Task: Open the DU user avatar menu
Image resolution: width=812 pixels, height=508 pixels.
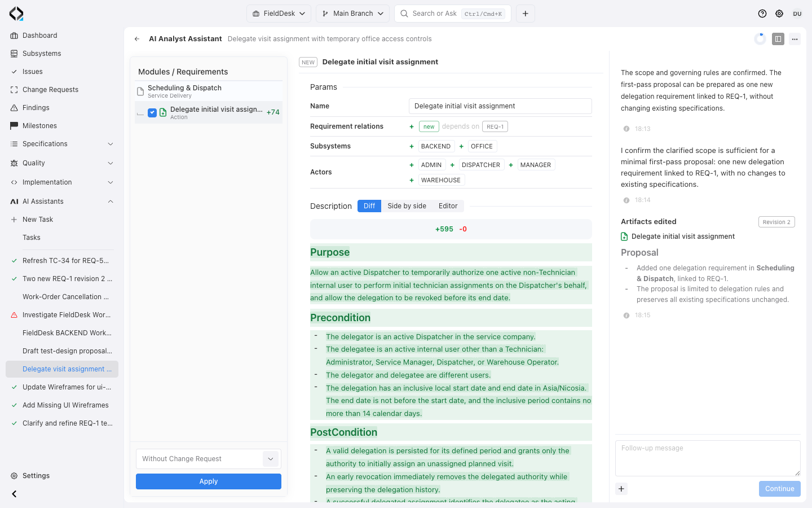Action: [x=797, y=14]
